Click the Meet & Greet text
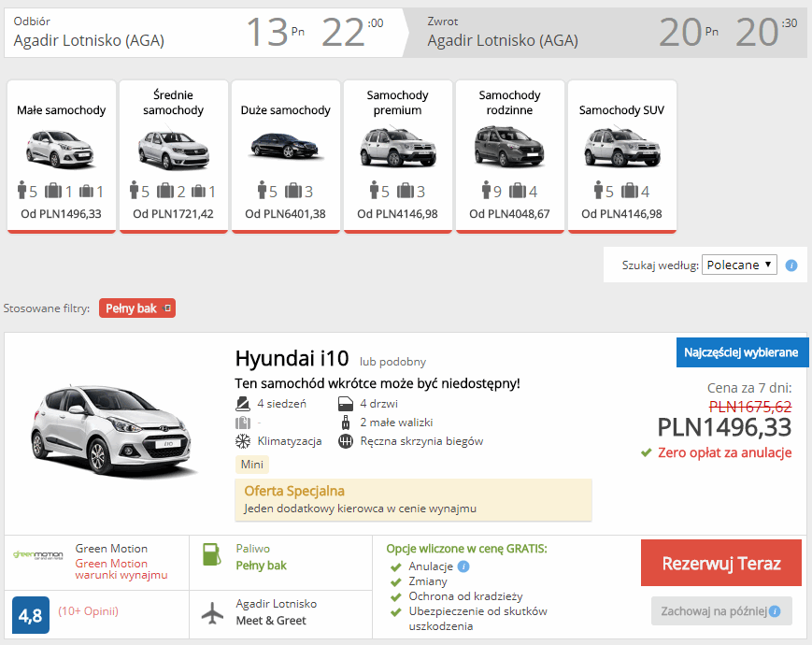The height and width of the screenshot is (645, 812). (x=271, y=620)
